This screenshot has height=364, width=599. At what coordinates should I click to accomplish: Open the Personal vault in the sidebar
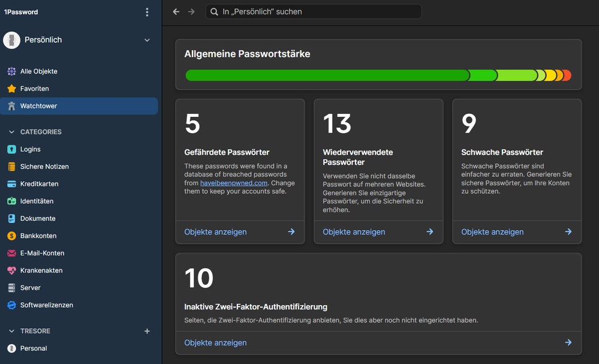33,348
